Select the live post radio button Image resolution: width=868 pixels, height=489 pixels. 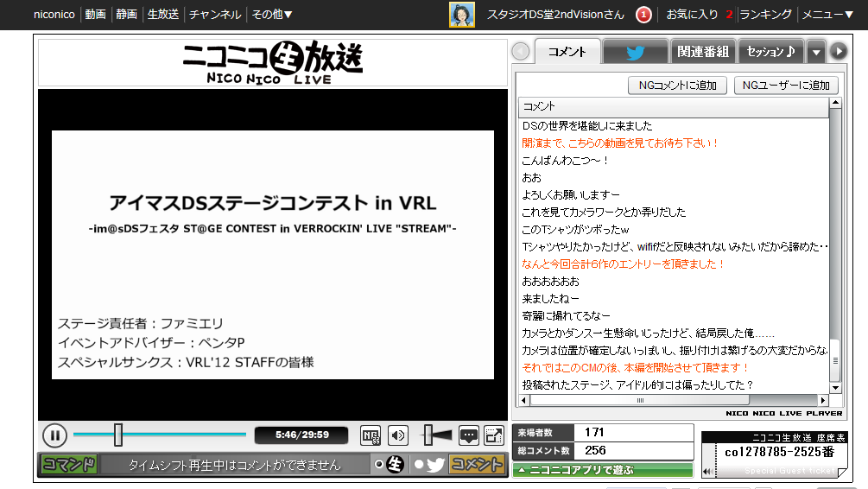tap(379, 464)
